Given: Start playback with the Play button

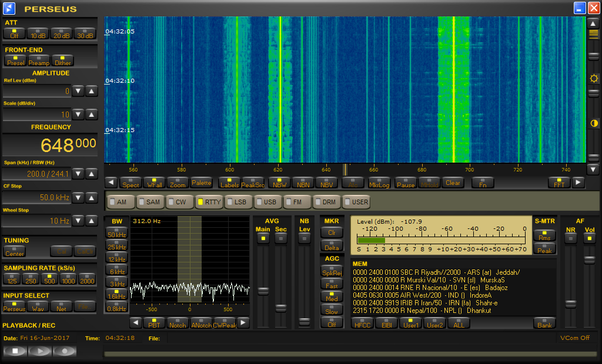Looking at the screenshot, I should (x=40, y=351).
